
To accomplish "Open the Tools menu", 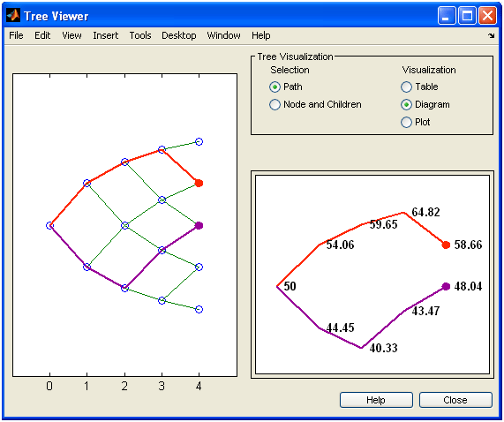I will point(140,35).
